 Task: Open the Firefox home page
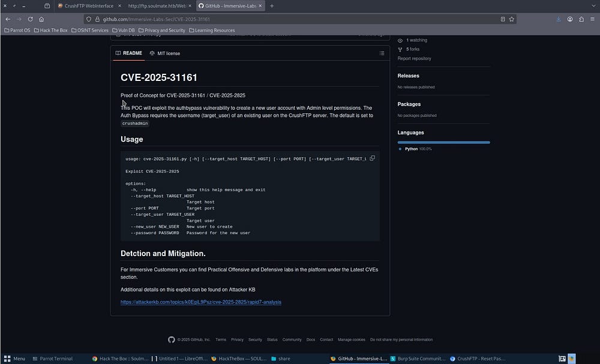pyautogui.click(x=41, y=19)
